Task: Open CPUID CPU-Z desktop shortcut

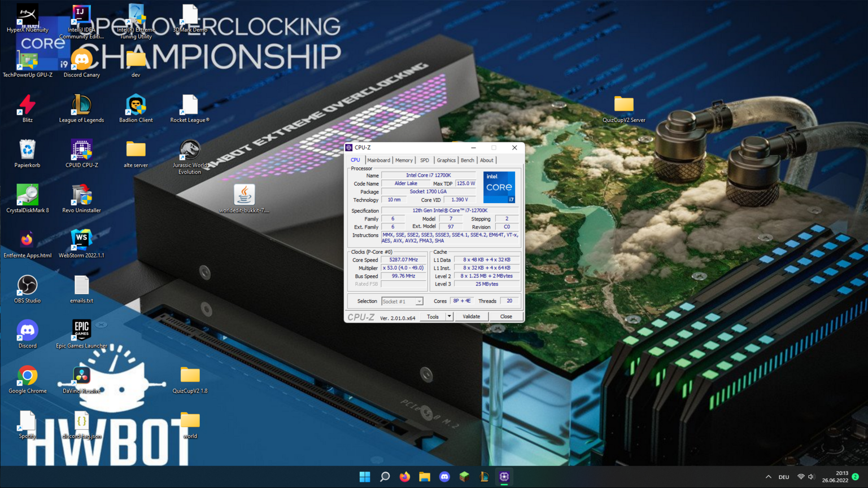Action: (81, 154)
